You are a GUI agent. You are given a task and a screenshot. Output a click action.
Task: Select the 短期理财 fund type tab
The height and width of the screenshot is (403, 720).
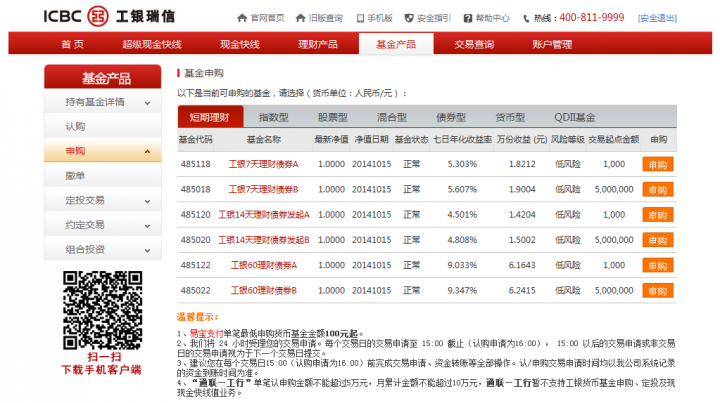pyautogui.click(x=210, y=117)
